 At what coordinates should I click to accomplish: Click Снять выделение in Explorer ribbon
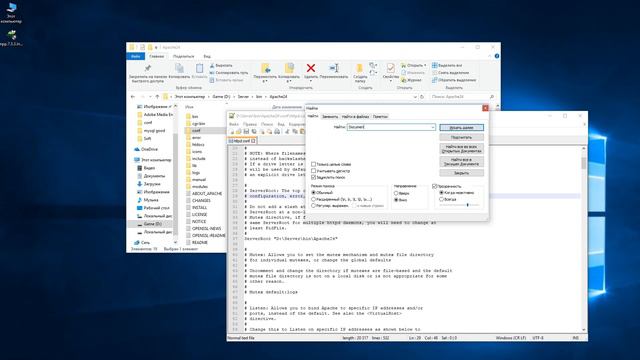tap(451, 73)
